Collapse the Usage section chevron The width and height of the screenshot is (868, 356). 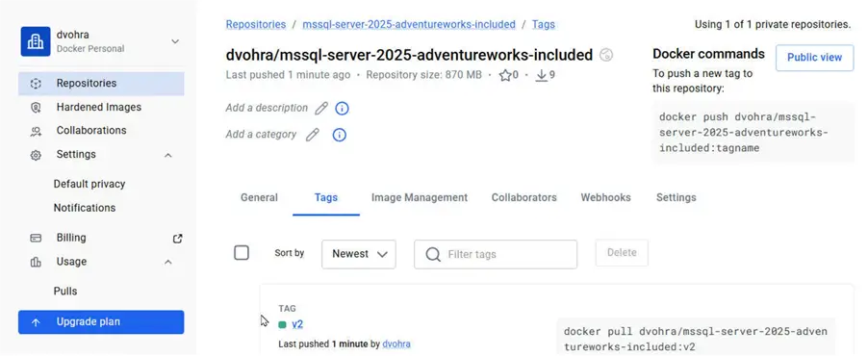tap(168, 262)
